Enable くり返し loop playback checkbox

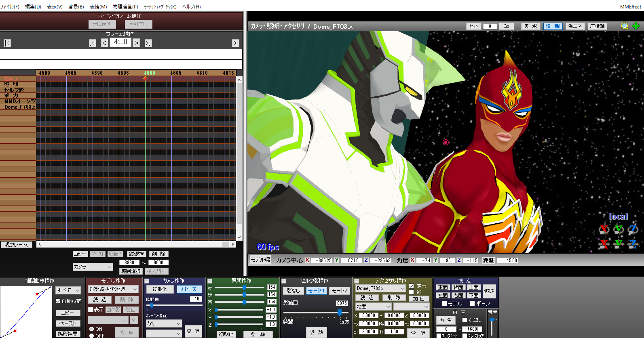465,320
